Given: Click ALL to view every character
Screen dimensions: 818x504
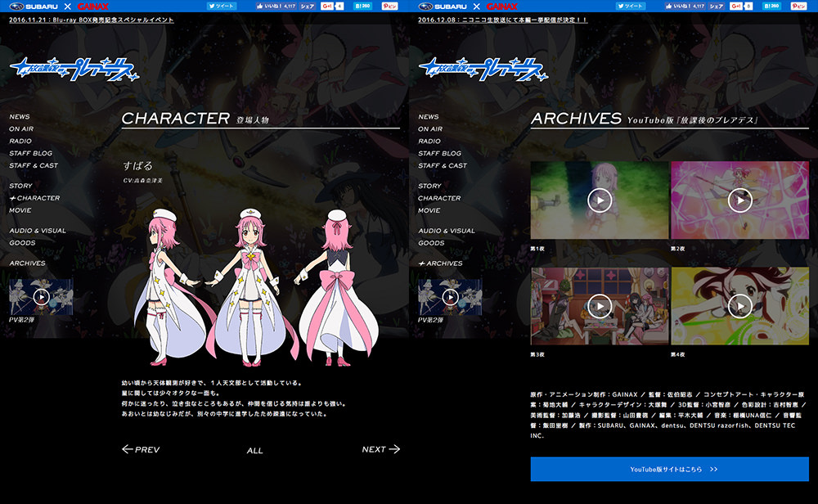Looking at the screenshot, I should (x=254, y=451).
